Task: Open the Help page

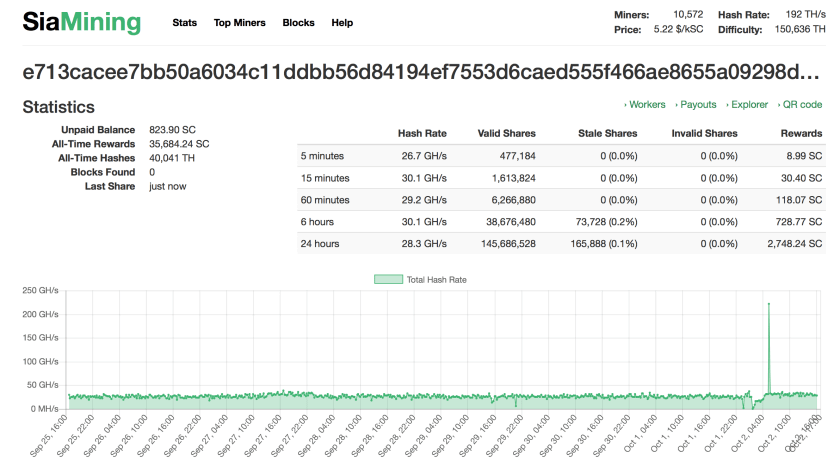Action: [x=342, y=23]
